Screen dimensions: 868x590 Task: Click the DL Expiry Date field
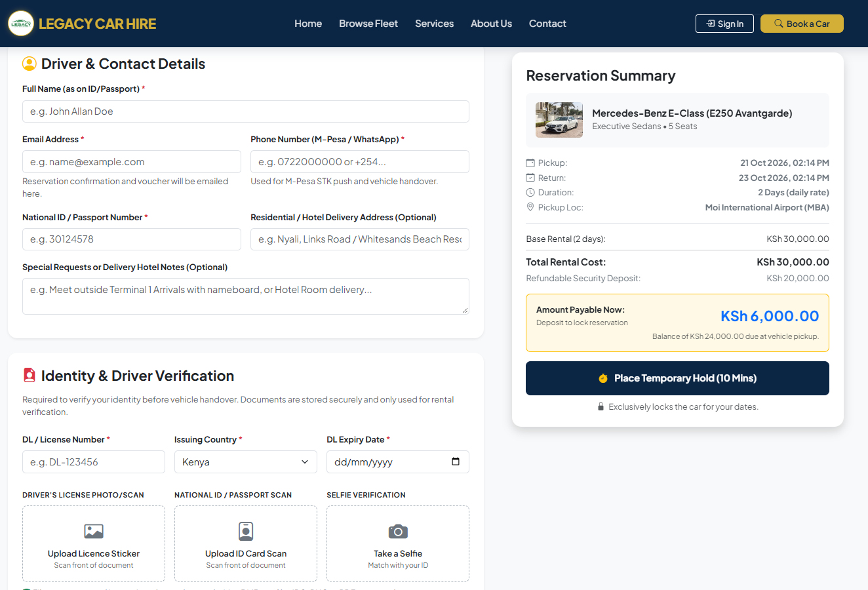point(398,462)
